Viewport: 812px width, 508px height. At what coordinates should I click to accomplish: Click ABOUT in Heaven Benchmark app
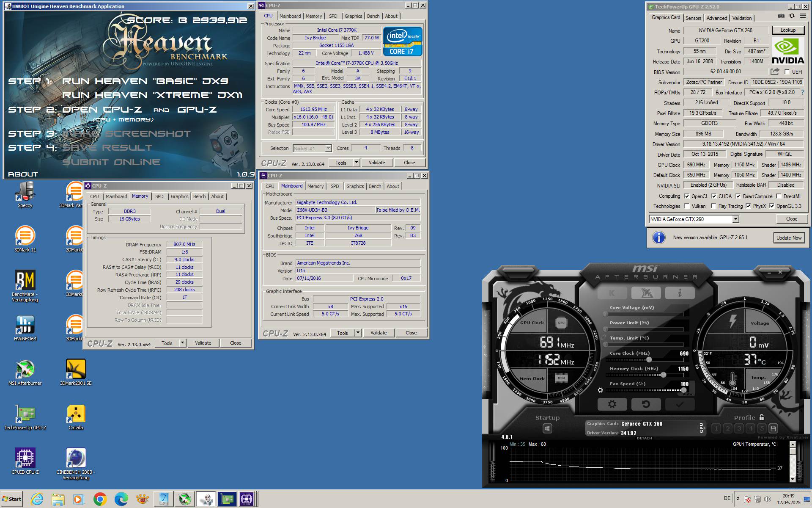(23, 174)
